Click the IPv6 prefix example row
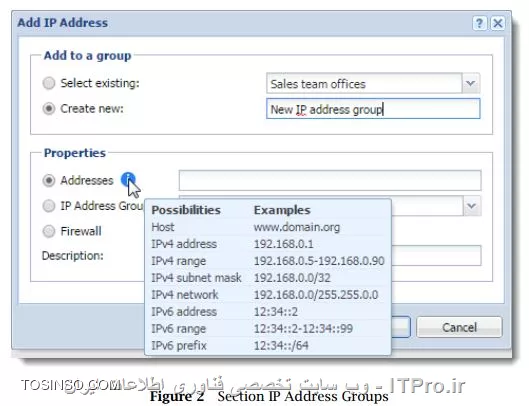 (x=268, y=345)
